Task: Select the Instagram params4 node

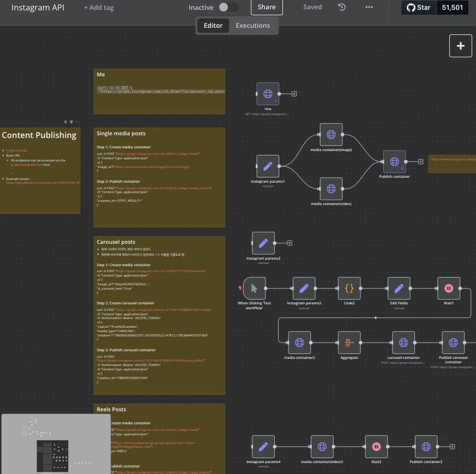Action: tap(263, 447)
